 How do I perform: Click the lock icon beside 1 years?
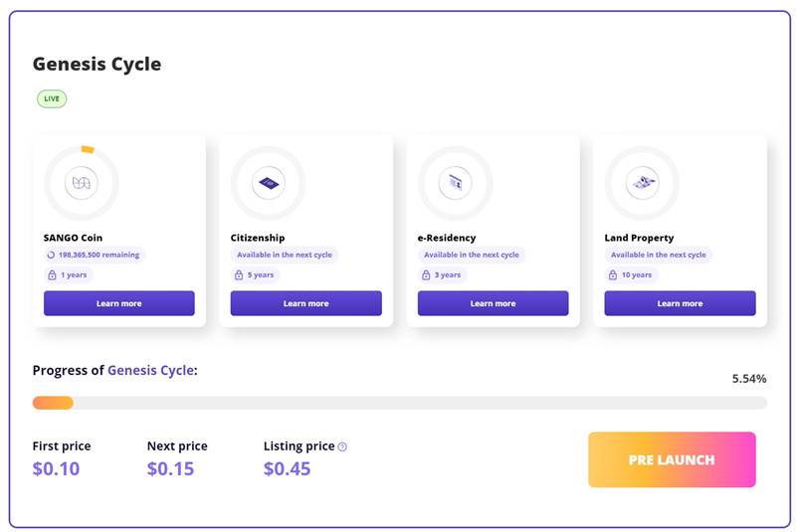pyautogui.click(x=52, y=274)
